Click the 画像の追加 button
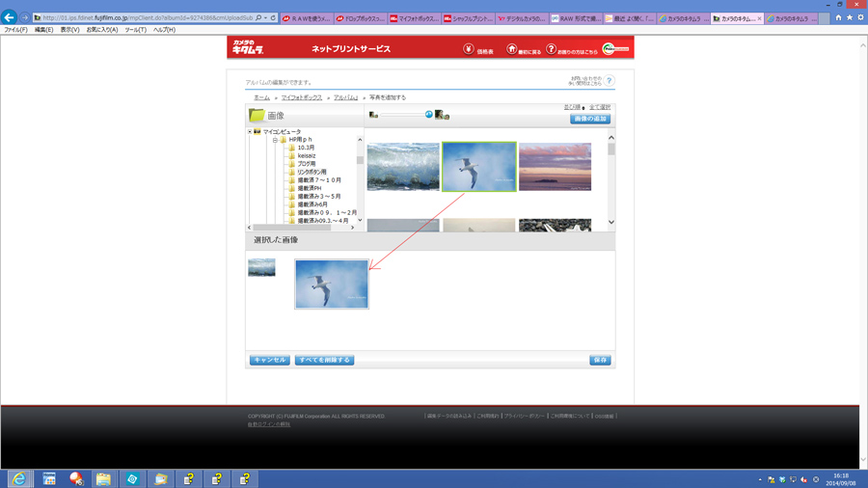This screenshot has height=488, width=868. coord(589,119)
